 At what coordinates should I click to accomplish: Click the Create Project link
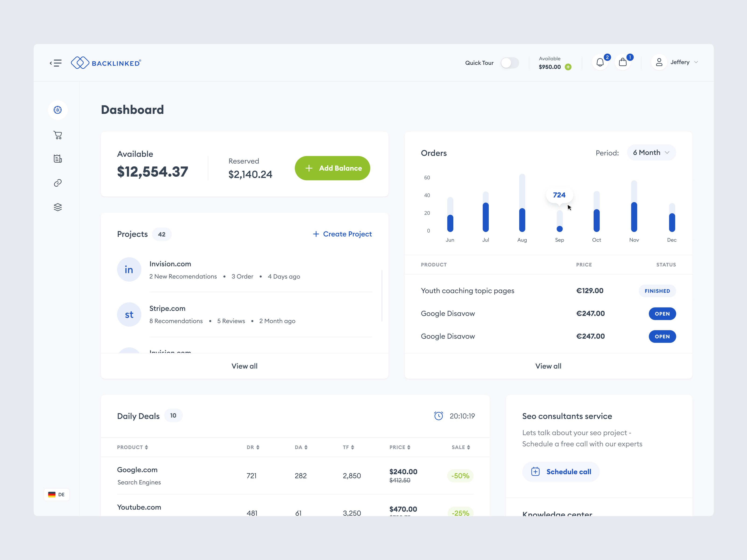coord(342,234)
